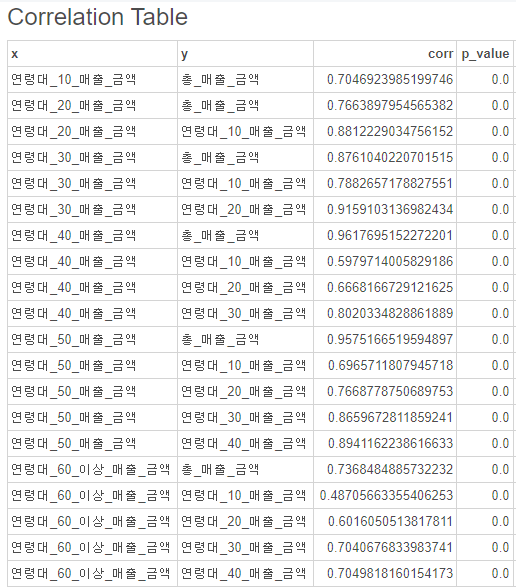Select corr value 0.9575166519594897
Image resolution: width=516 pixels, height=587 pixels.
pos(390,340)
